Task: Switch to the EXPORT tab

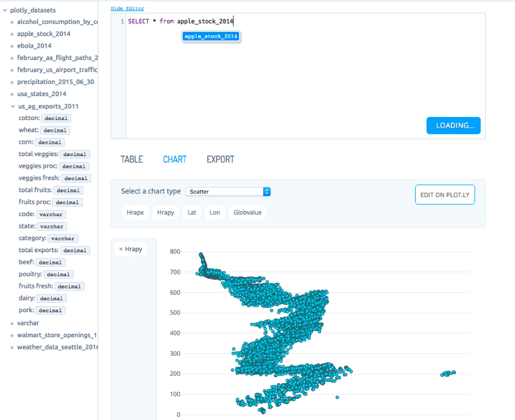Action: 220,159
